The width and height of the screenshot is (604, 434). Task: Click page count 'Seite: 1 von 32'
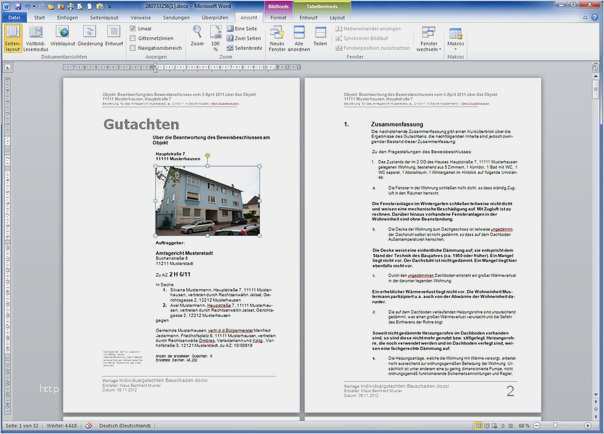click(22, 426)
